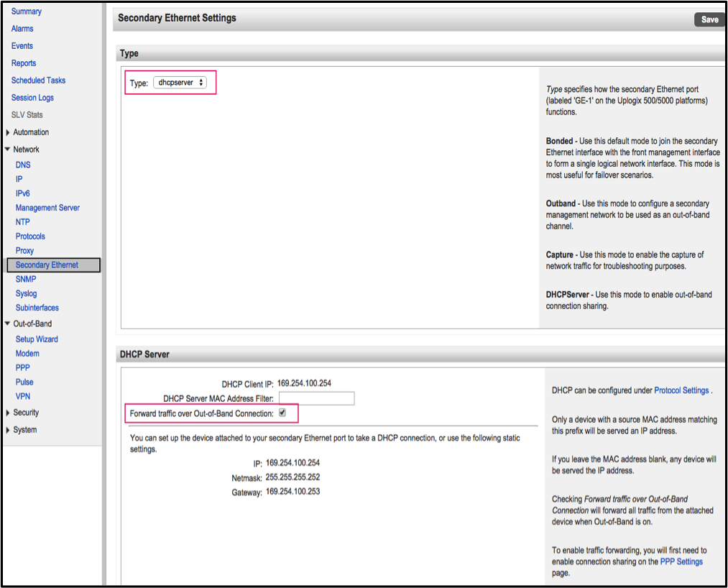Viewport: 728px width, 588px height.
Task: Collapse the Out-of-Band section
Action: point(8,323)
